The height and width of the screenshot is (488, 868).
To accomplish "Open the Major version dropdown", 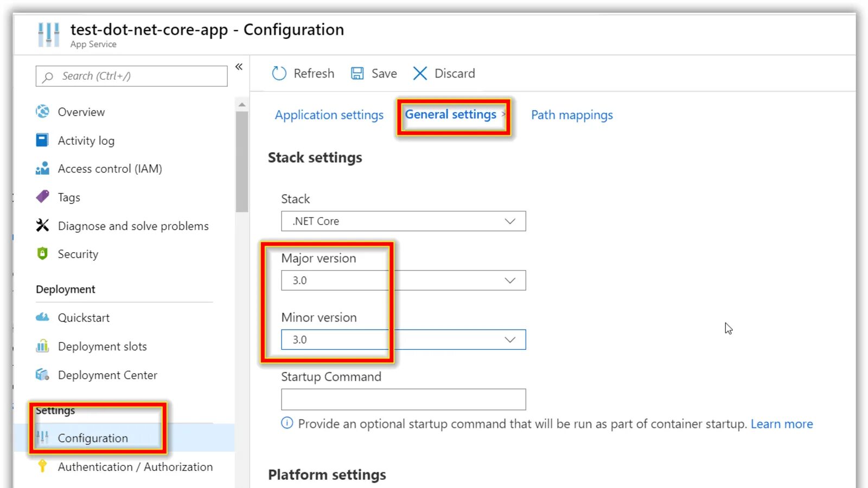I will pos(403,280).
